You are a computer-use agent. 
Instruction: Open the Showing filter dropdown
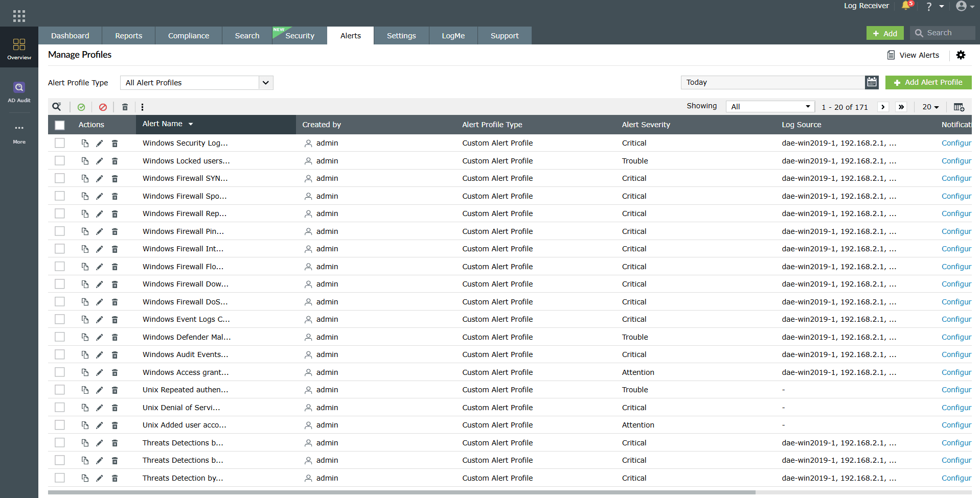coord(770,107)
